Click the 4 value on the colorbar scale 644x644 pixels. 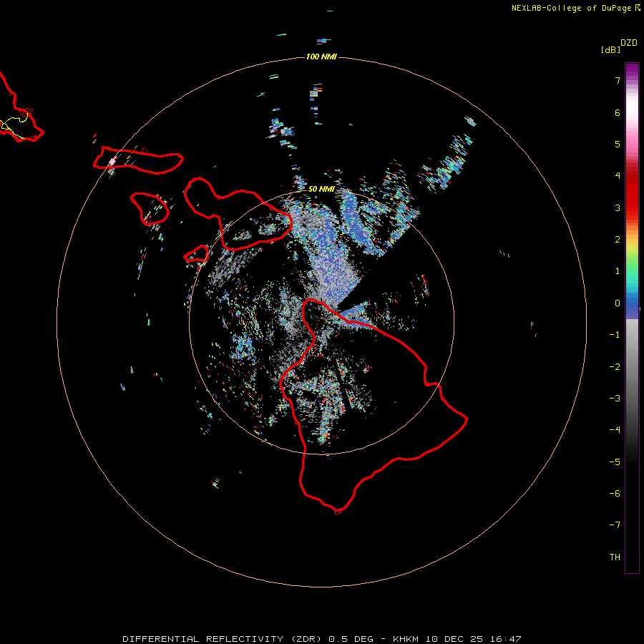(618, 176)
